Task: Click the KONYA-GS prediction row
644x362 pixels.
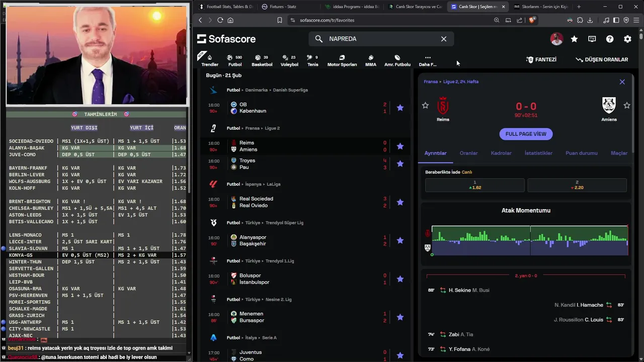Action: click(x=97, y=255)
